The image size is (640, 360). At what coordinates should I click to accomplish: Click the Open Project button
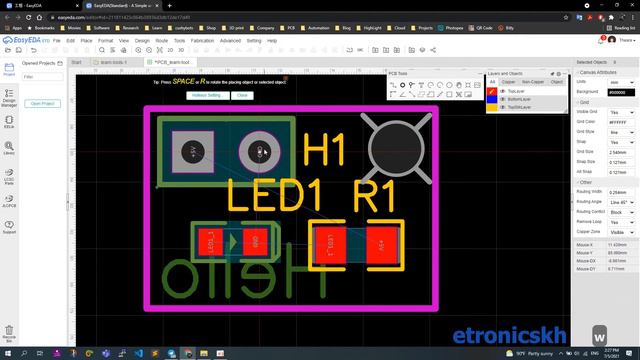(x=42, y=103)
